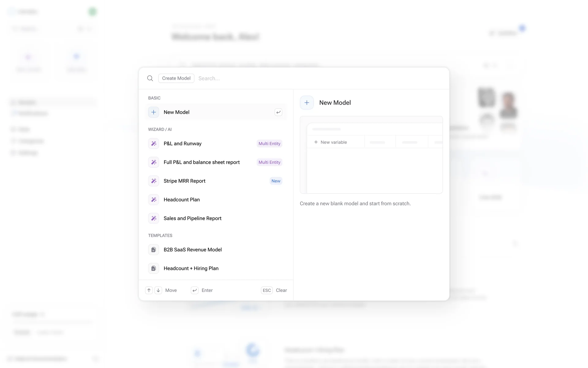The width and height of the screenshot is (588, 368).
Task: Click the wand icon for Headcount Plan
Action: [x=153, y=200]
